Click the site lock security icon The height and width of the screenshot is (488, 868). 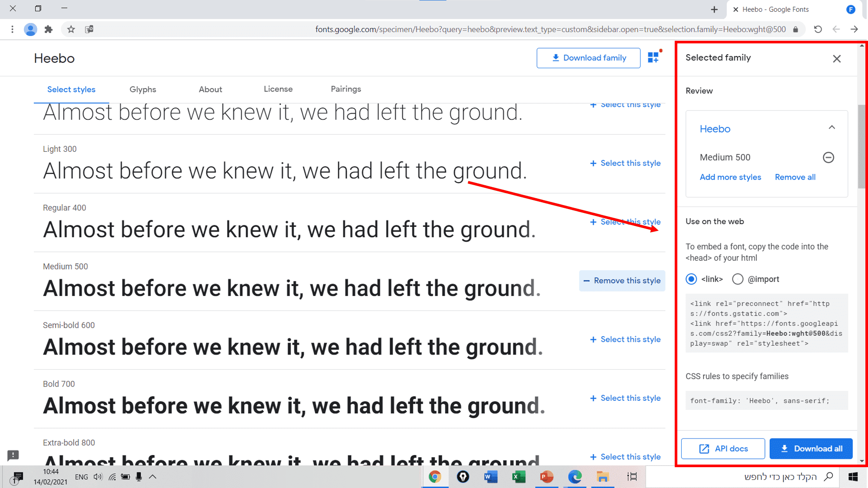796,29
